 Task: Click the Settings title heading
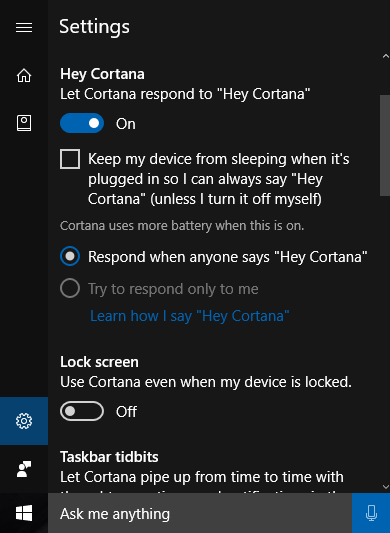tap(95, 27)
